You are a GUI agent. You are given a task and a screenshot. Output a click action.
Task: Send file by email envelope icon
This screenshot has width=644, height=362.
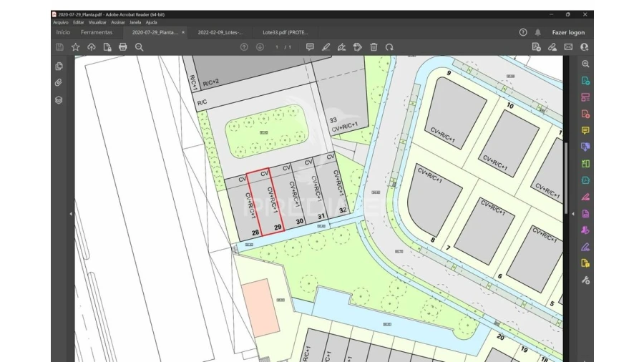click(x=568, y=47)
